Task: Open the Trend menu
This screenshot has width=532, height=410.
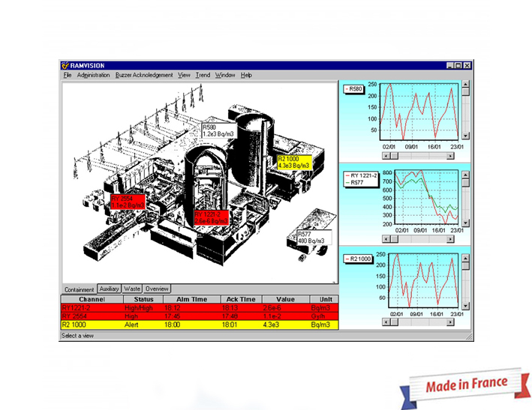Action: (203, 75)
